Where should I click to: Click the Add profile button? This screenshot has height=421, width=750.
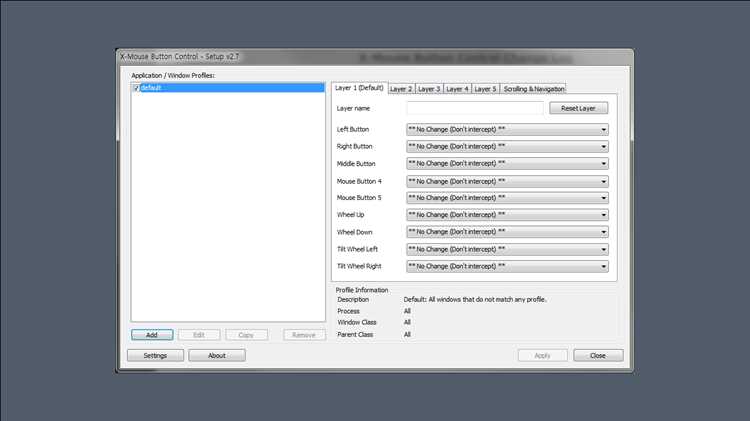(x=152, y=335)
